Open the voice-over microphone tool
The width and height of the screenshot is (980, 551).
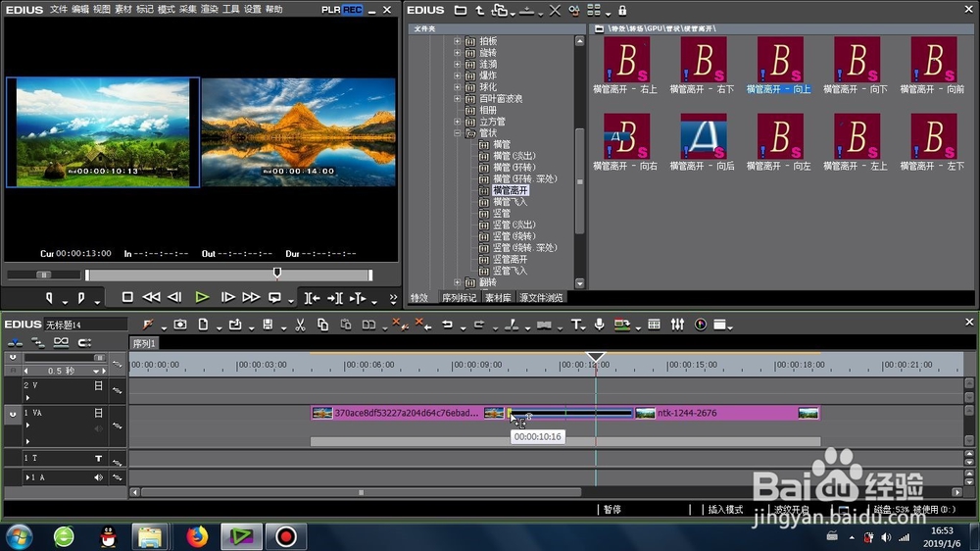click(x=599, y=325)
